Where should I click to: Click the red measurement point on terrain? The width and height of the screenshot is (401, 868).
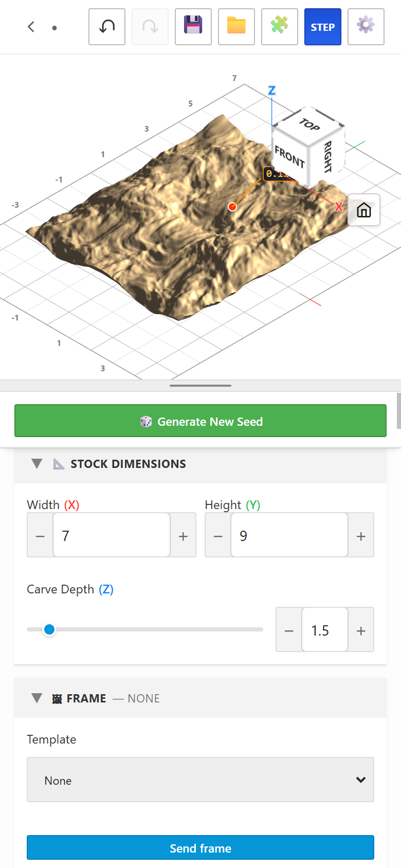click(232, 207)
